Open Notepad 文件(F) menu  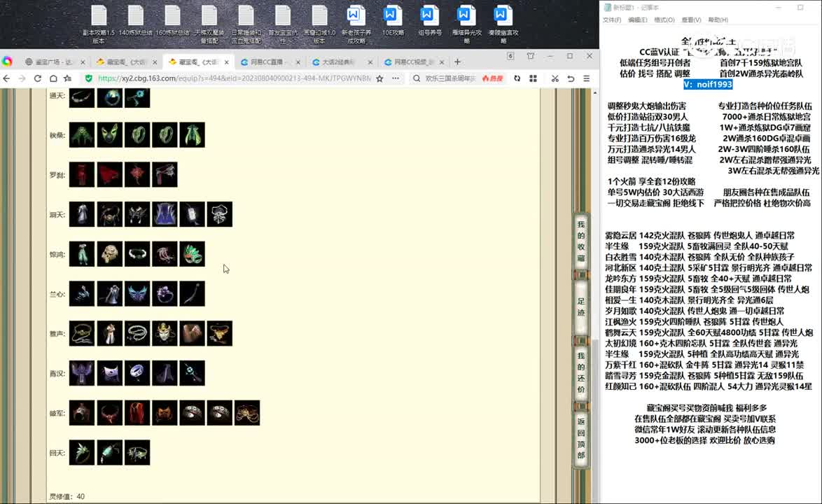pos(612,20)
